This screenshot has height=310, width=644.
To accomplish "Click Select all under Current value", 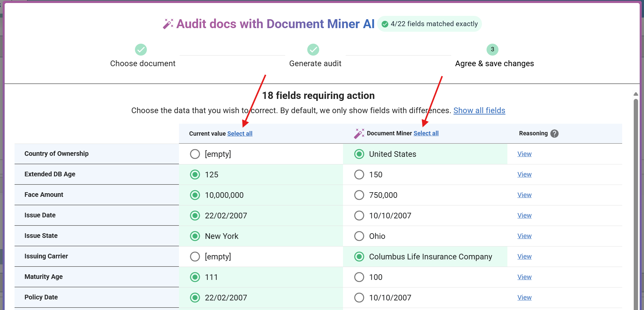I will click(239, 134).
